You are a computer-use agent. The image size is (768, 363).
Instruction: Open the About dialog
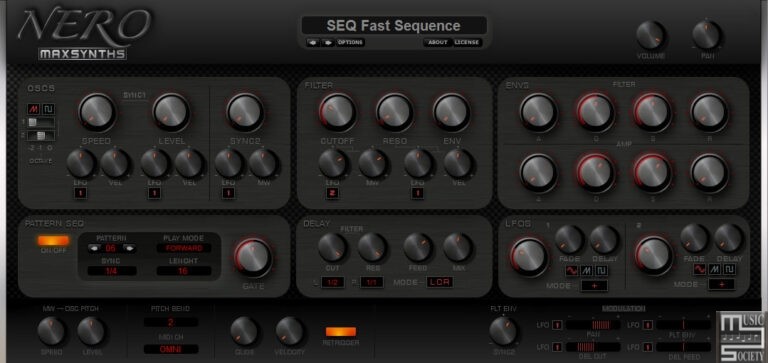[x=438, y=43]
